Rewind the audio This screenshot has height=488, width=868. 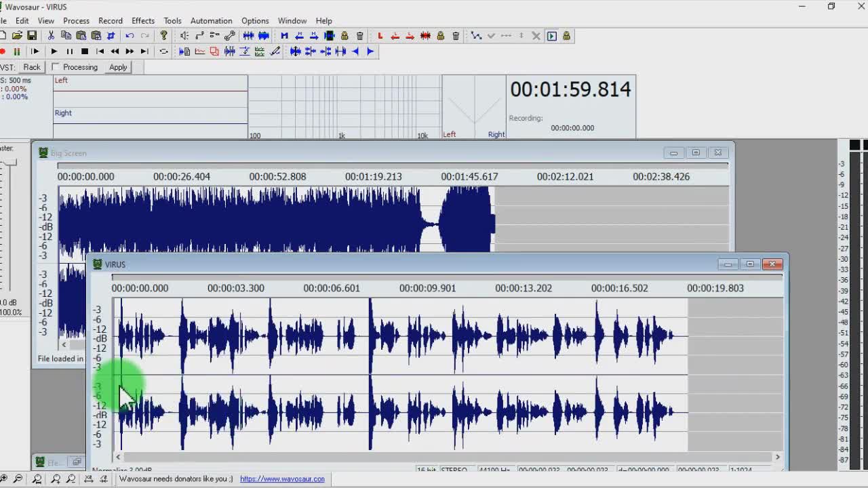tap(115, 52)
